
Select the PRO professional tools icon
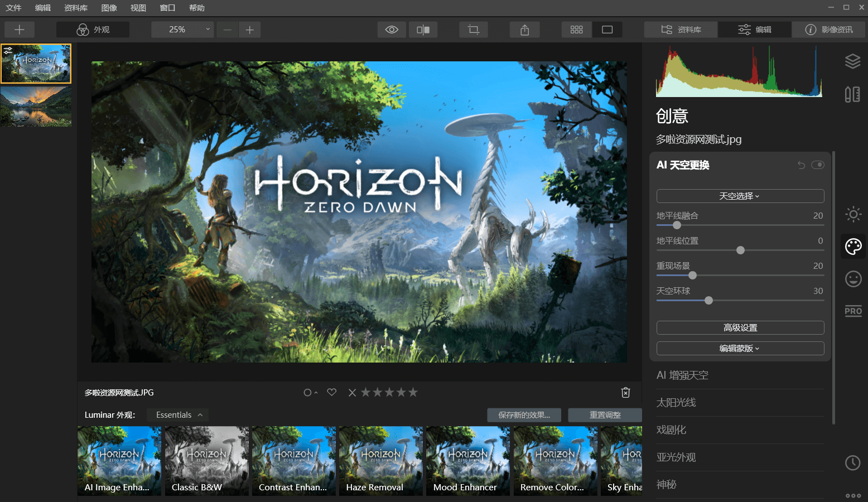click(x=853, y=311)
